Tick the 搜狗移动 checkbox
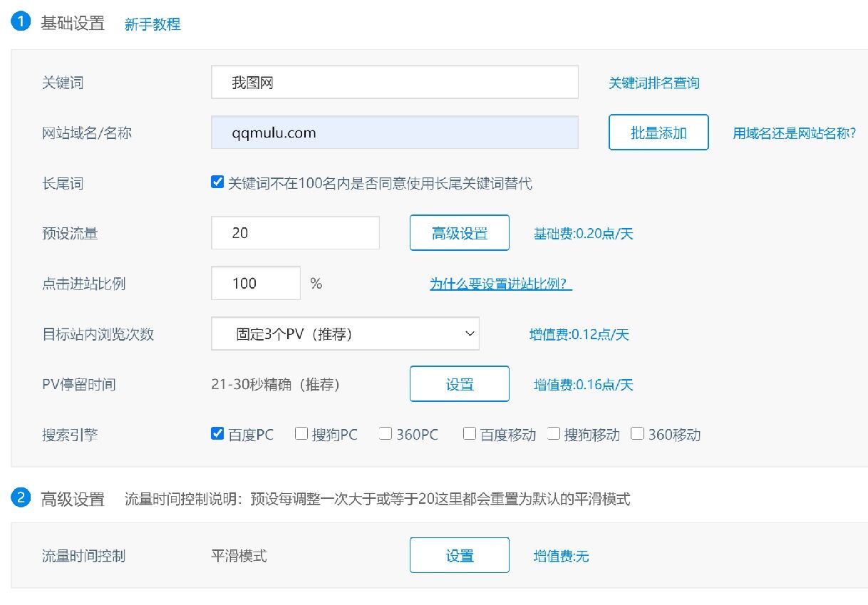 pos(554,433)
